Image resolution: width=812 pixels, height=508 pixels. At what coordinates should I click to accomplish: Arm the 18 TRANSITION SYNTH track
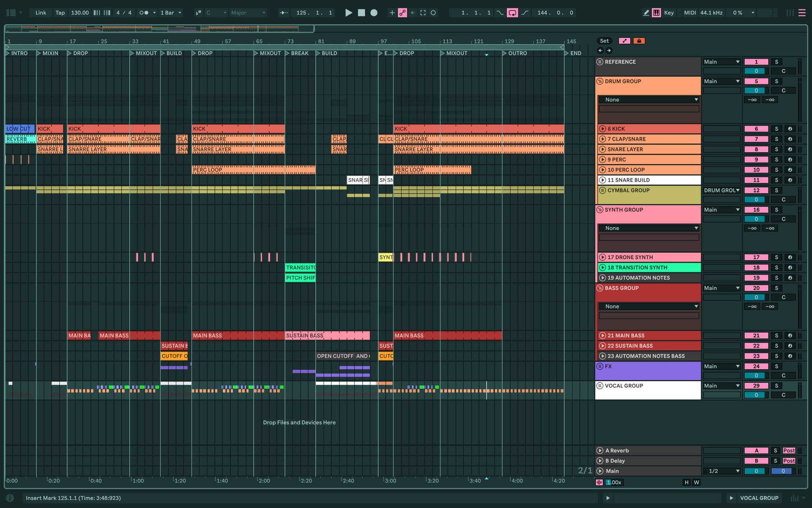(790, 267)
